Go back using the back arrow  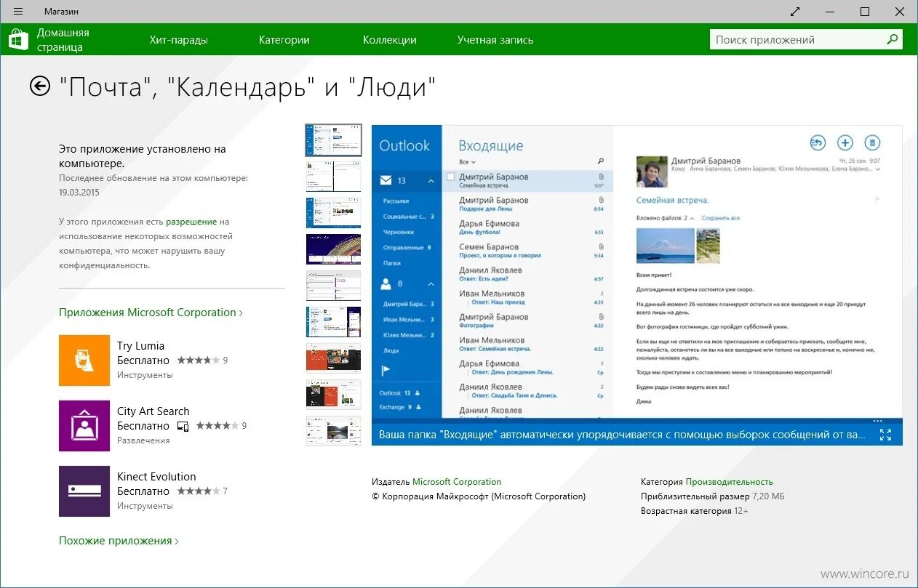point(39,86)
